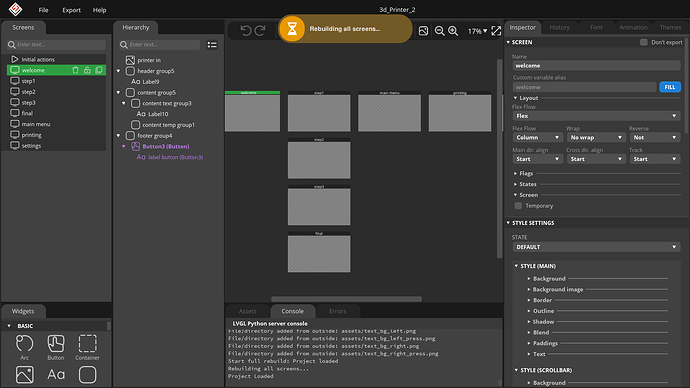Toggle the lock icon on welcome screen
The height and width of the screenshot is (388, 690).
[87, 70]
